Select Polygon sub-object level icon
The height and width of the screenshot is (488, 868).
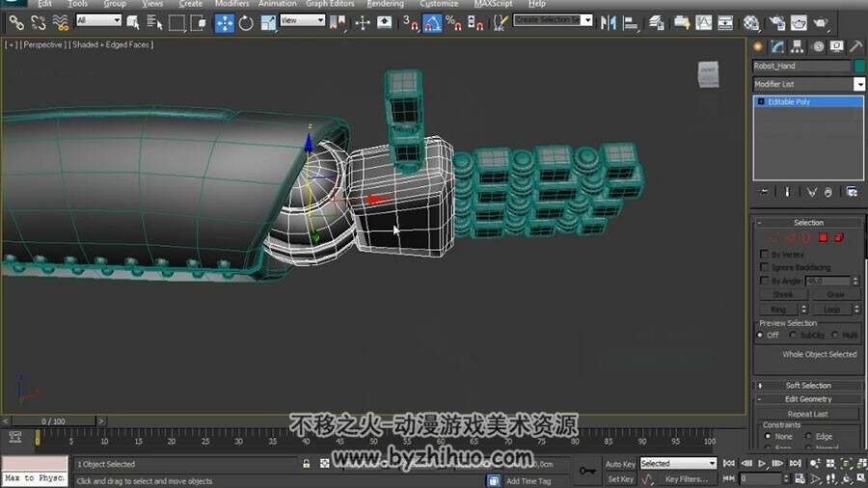[x=824, y=237]
